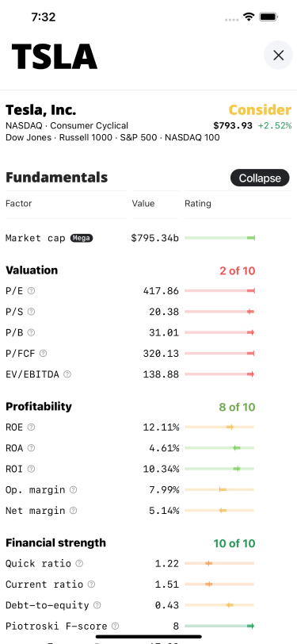Show help for Net margin
Screen dimensions: 297x644
point(73,511)
